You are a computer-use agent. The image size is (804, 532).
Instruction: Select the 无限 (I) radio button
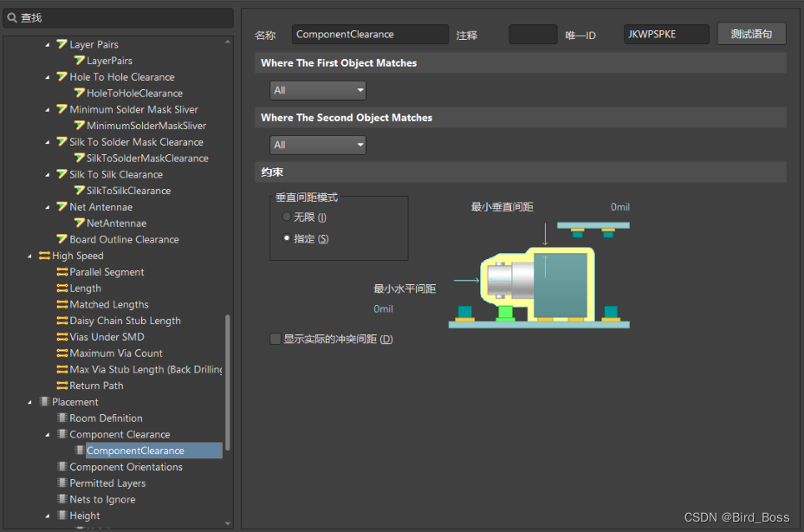tap(287, 217)
